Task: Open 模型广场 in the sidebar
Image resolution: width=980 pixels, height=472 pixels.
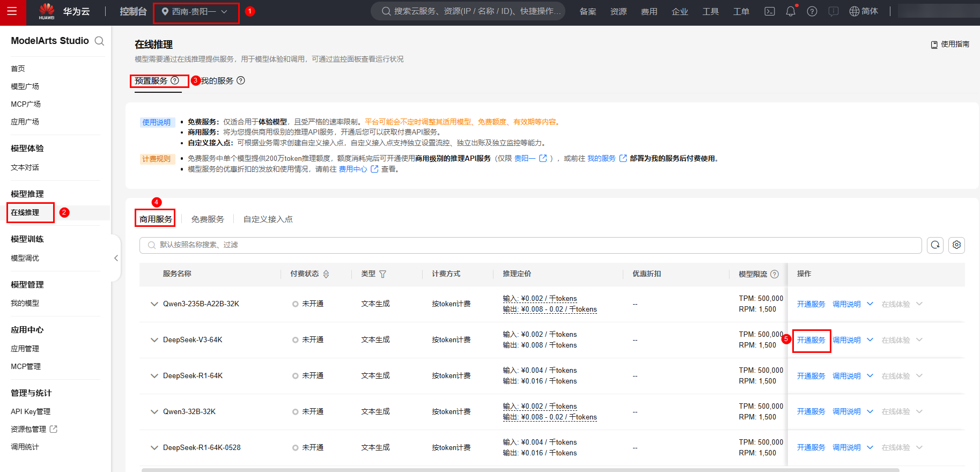Action: click(x=25, y=86)
